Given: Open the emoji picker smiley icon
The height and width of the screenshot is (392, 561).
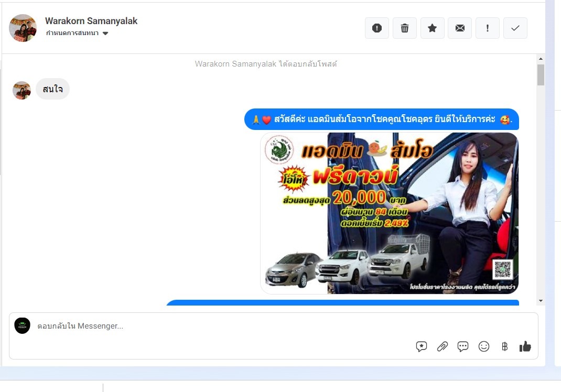Looking at the screenshot, I should coord(484,346).
